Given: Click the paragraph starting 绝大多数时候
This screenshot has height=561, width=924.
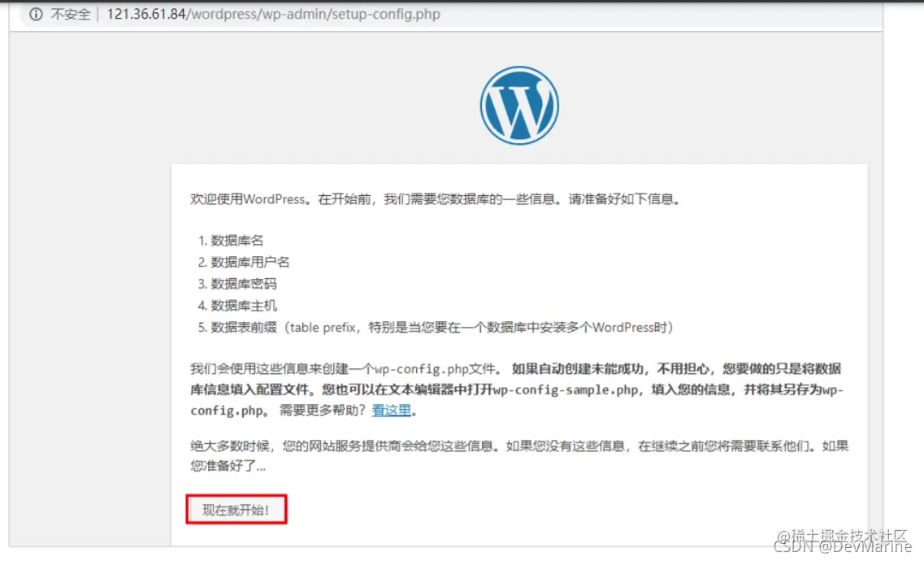Looking at the screenshot, I should tap(519, 455).
